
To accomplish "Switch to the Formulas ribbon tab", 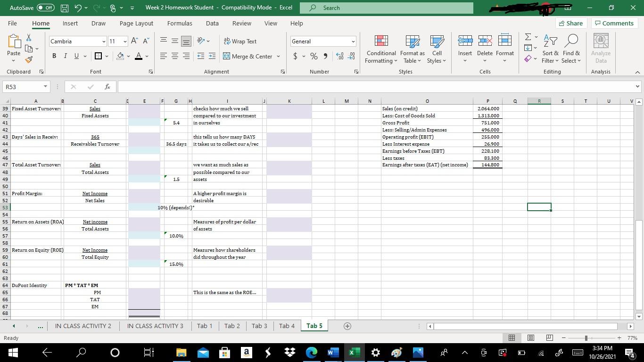I will 179,23.
